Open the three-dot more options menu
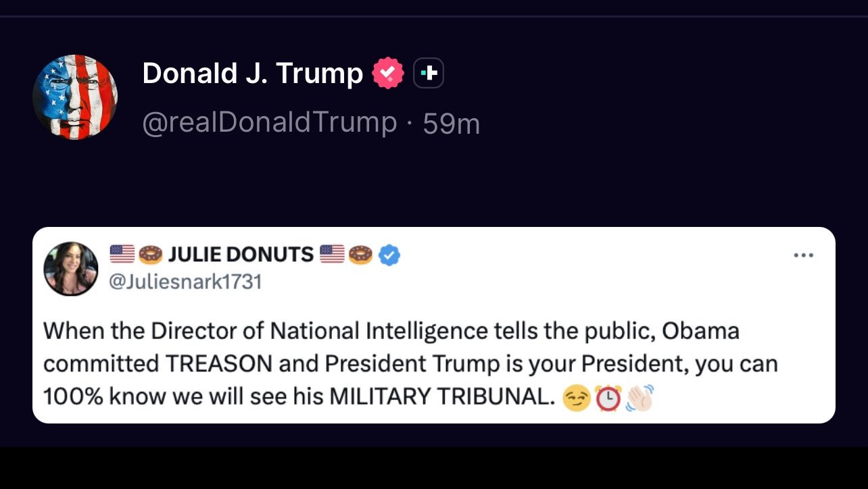This screenshot has width=868, height=489. coord(804,255)
